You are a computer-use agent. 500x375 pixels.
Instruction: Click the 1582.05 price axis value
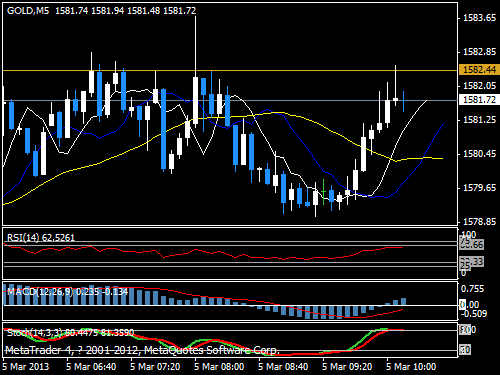(480, 86)
